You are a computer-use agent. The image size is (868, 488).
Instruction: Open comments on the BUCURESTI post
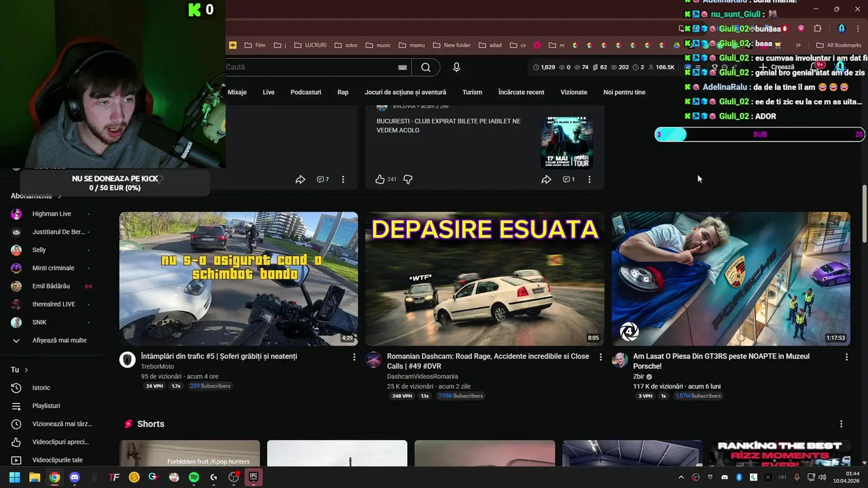tap(568, 180)
